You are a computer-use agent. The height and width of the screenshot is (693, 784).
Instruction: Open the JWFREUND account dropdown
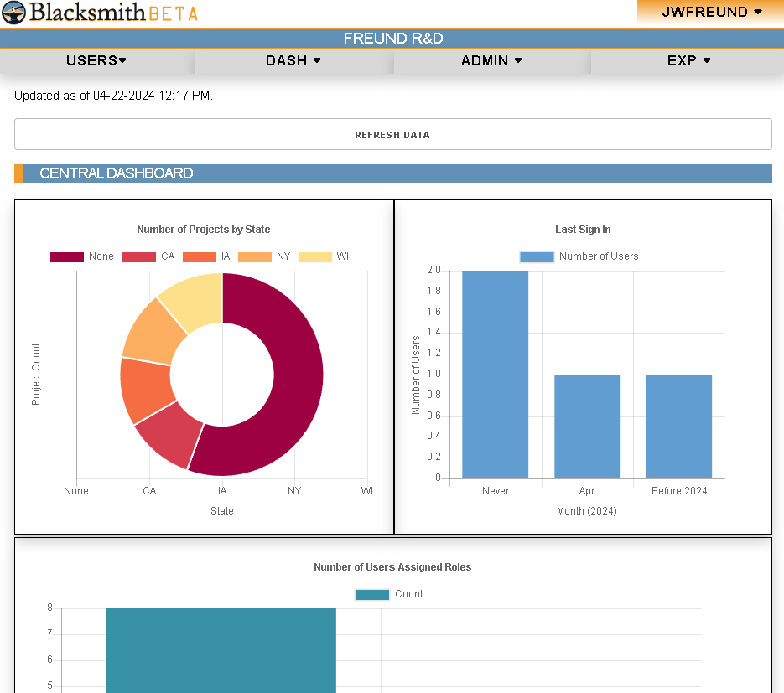[x=711, y=12]
